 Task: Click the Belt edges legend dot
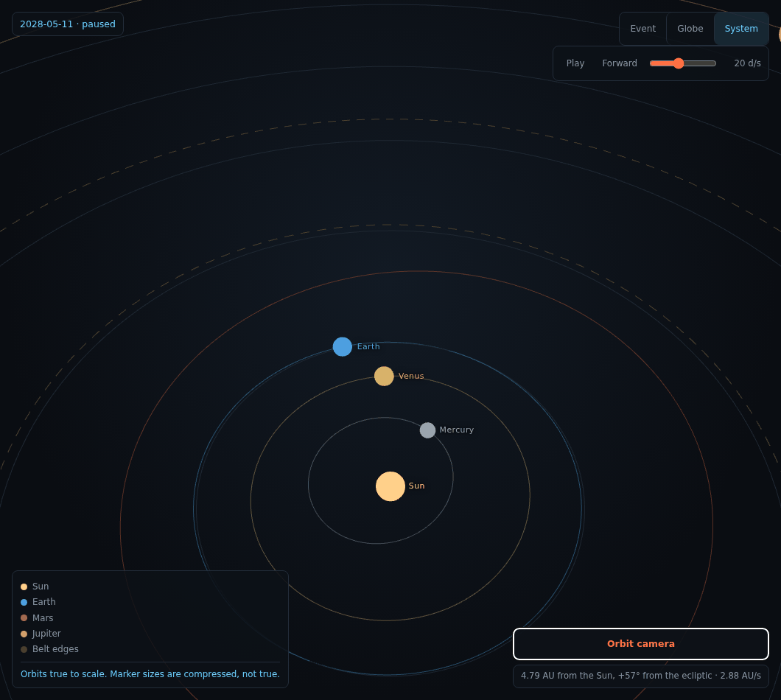coord(24,650)
